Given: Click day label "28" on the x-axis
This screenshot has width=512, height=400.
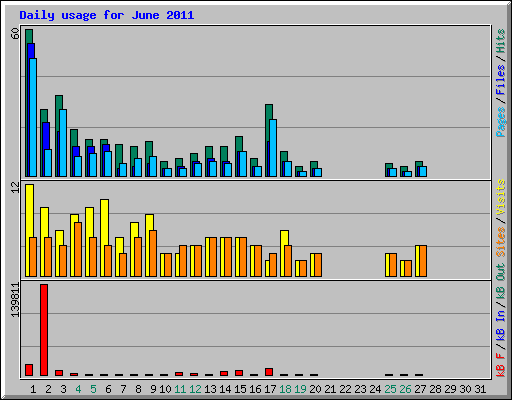Looking at the screenshot, I should point(435,389).
